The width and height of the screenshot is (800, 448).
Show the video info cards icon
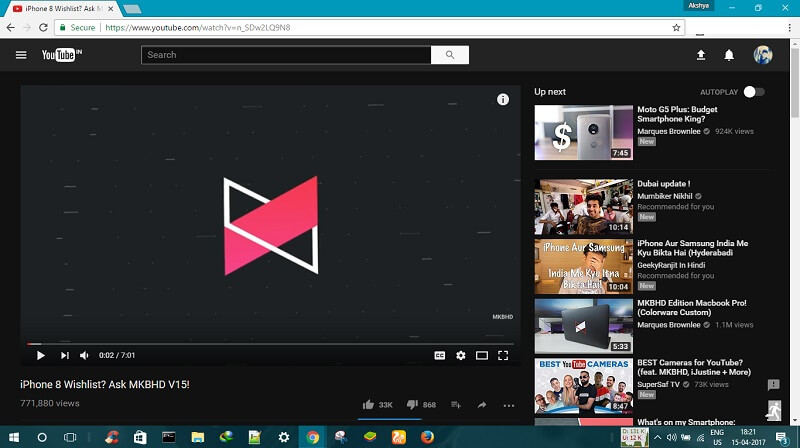[x=503, y=99]
